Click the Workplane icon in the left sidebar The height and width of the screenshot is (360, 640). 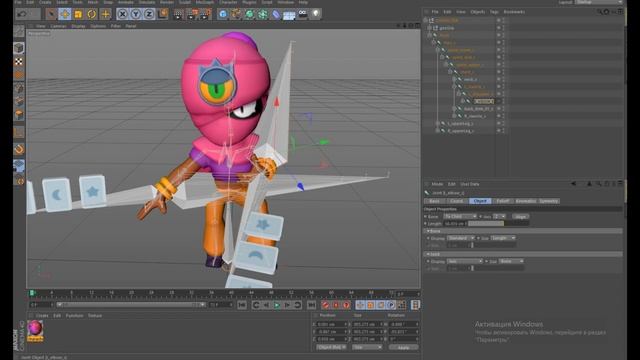tap(19, 166)
